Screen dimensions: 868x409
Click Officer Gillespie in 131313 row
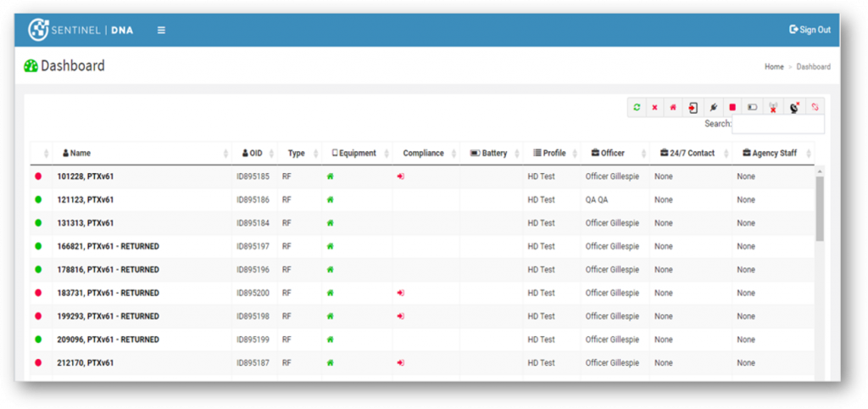[x=612, y=223]
